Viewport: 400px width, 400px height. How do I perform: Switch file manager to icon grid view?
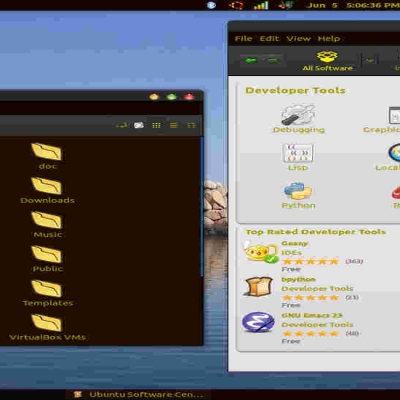coord(156,125)
